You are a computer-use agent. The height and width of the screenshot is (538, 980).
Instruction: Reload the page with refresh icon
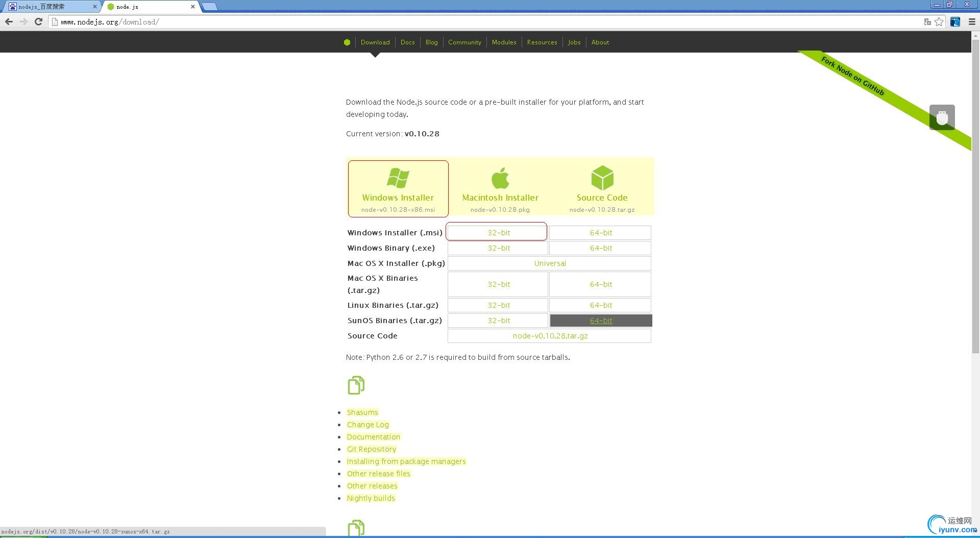pyautogui.click(x=38, y=21)
